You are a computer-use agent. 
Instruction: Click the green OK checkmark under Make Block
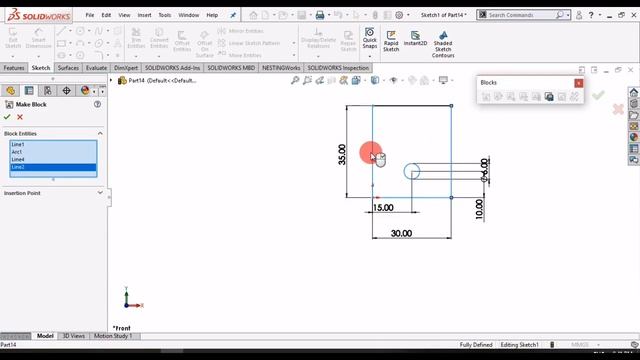7,117
